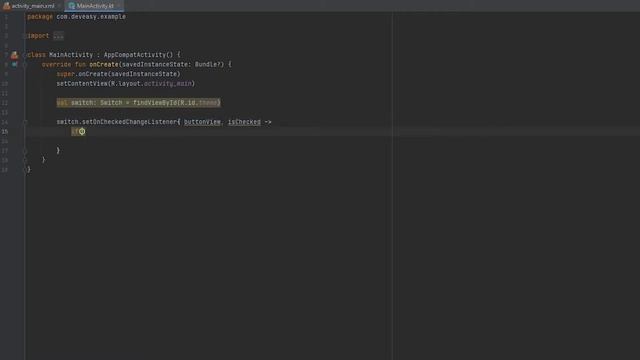Click the highlighted 'val' keyword
640x360 pixels.
point(62,103)
